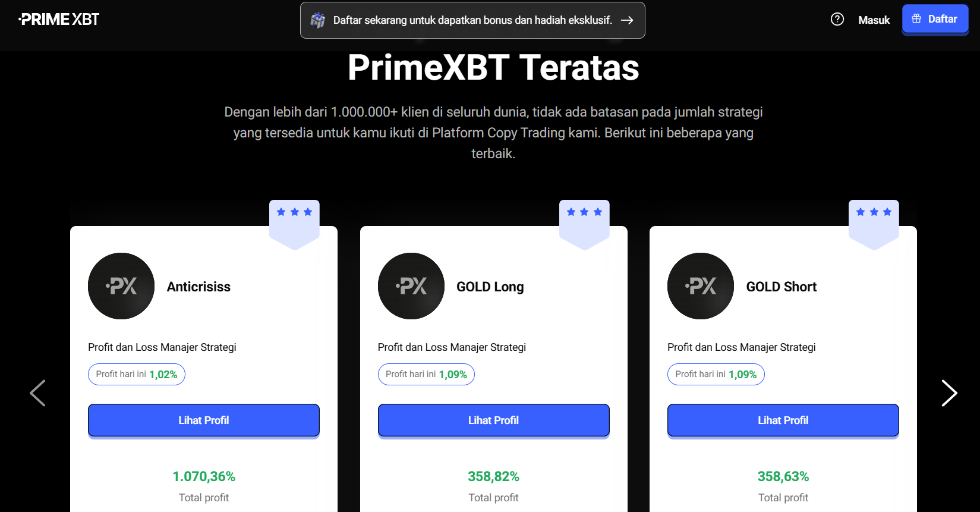Click the Anticrisiss PX avatar
The image size is (980, 512).
pyautogui.click(x=121, y=286)
